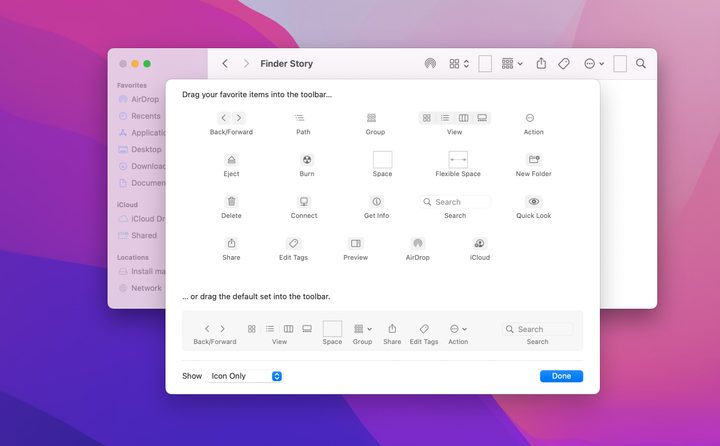The width and height of the screenshot is (720, 446).
Task: Click the Done button
Action: (x=561, y=376)
